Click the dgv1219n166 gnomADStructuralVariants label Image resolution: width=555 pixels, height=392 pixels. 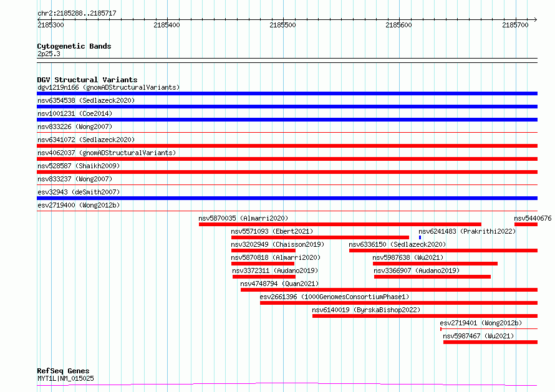pos(109,87)
